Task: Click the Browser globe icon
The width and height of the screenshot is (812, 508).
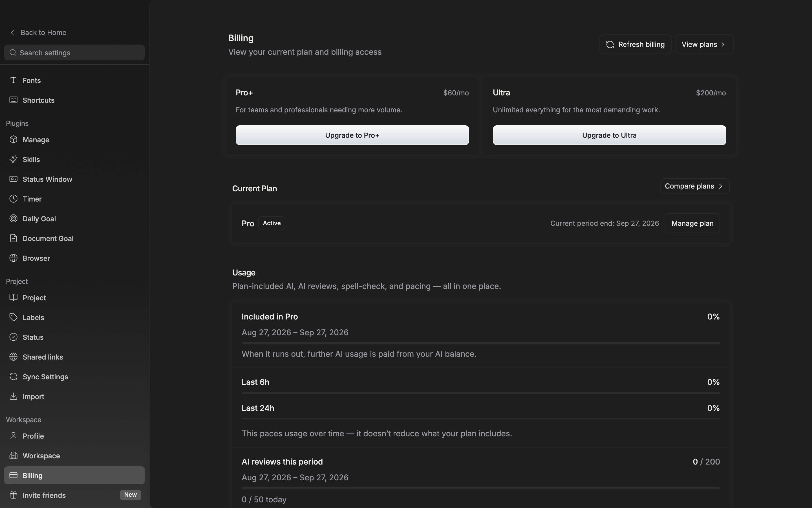Action: pyautogui.click(x=14, y=258)
